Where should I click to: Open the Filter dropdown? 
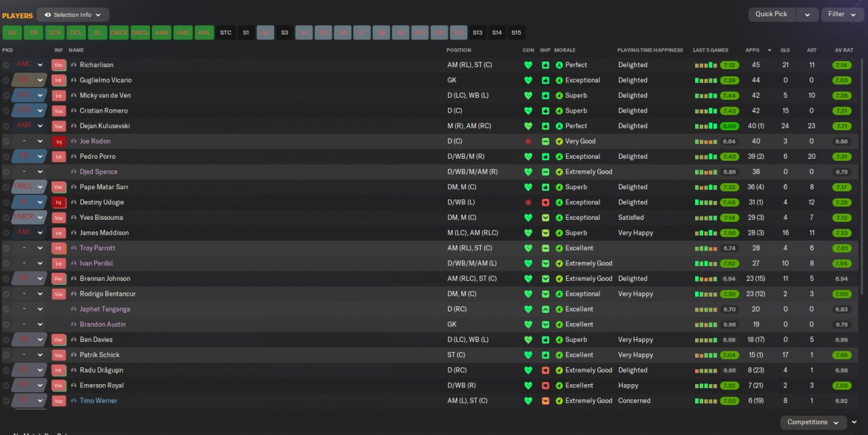pos(843,14)
